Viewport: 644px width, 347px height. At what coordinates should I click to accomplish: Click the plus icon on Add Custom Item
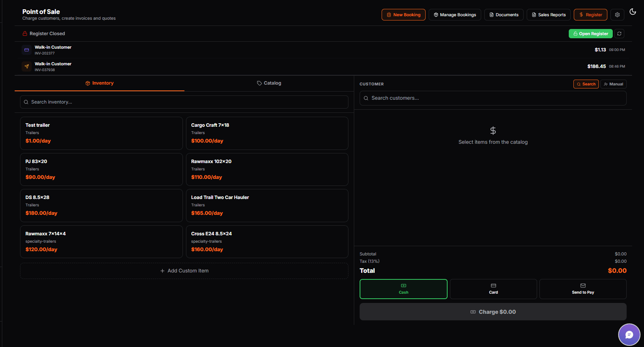click(162, 271)
